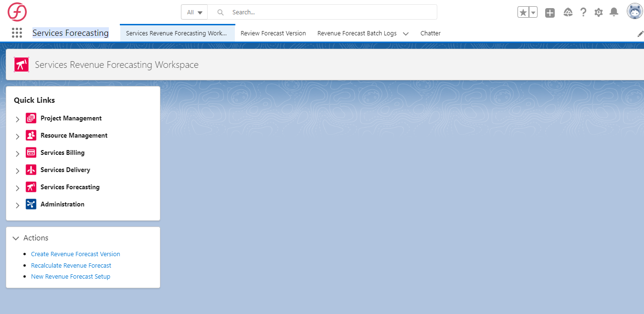644x314 pixels.
Task: Switch to the Review Forecast Version tab
Action: tap(273, 33)
